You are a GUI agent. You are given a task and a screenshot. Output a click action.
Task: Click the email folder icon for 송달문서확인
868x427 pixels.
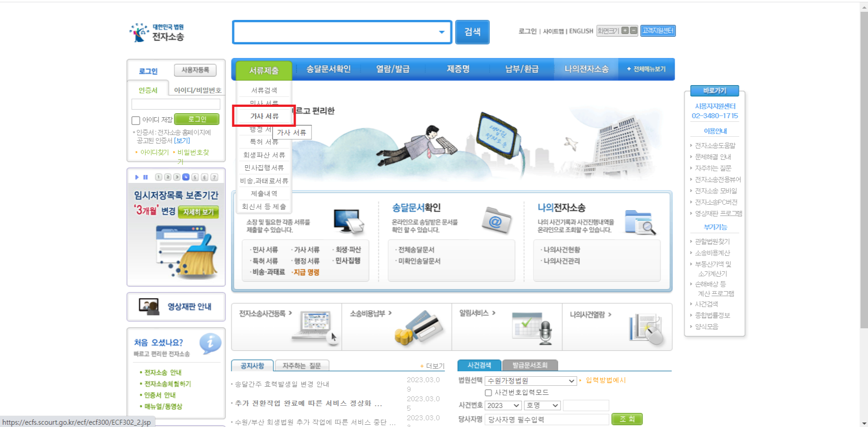(x=497, y=220)
